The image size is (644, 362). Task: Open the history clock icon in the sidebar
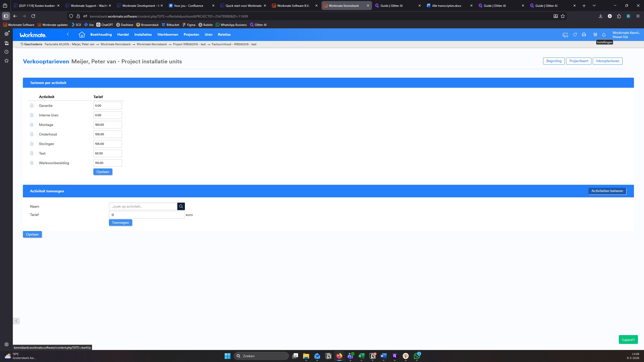coord(7,52)
